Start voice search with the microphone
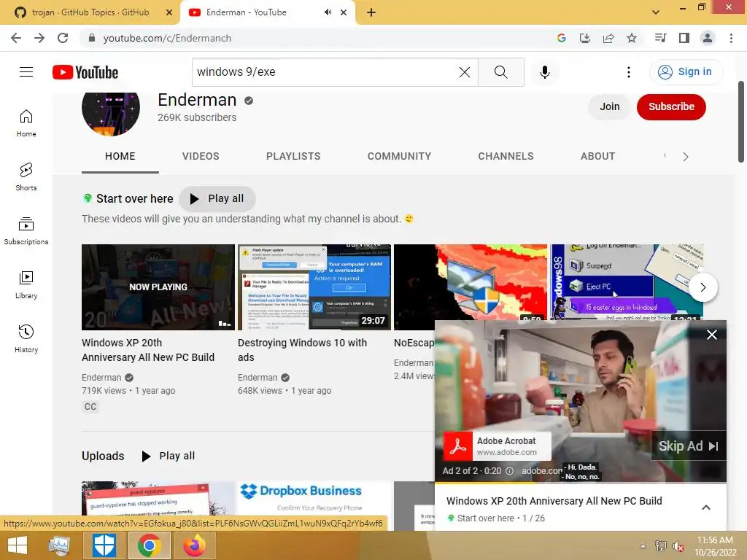747x560 pixels. pos(545,72)
